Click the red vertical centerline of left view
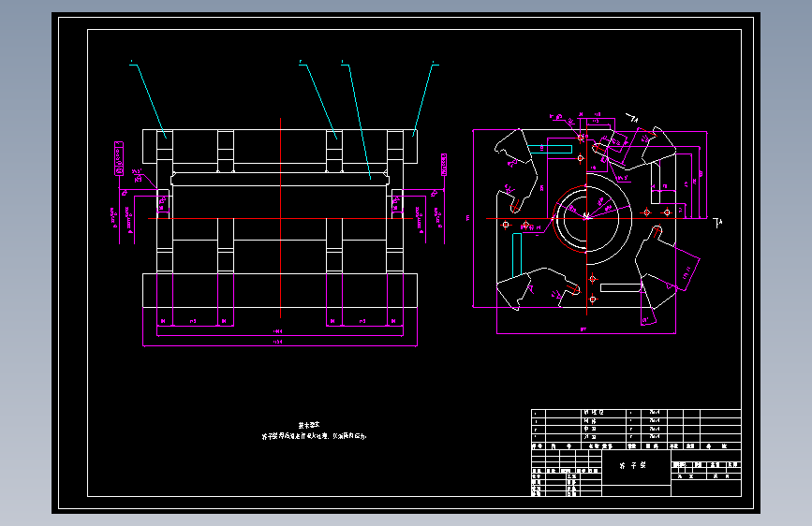812x526 pixels. click(x=281, y=218)
